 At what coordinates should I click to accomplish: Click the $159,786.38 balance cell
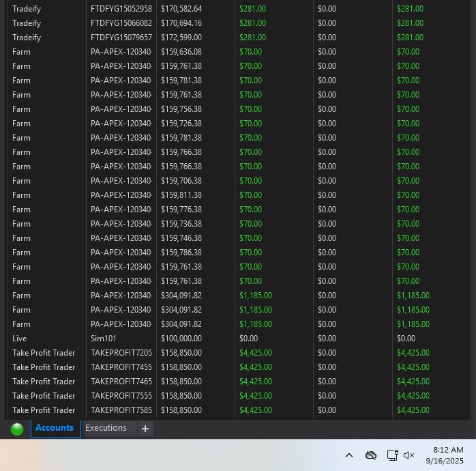point(181,253)
